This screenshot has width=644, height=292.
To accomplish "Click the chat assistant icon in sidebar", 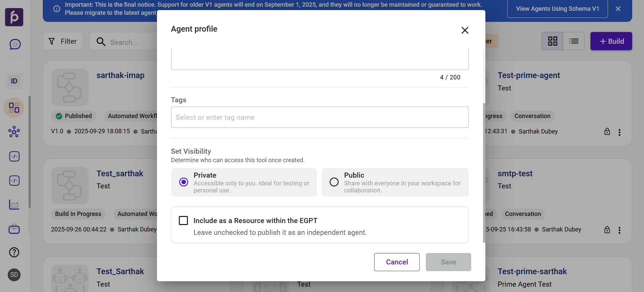I will (x=15, y=44).
